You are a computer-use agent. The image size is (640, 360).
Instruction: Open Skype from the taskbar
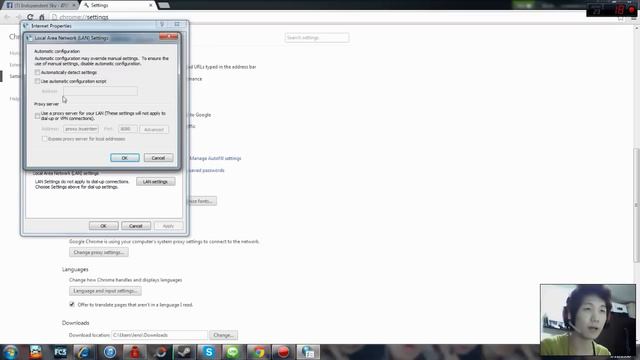[209, 352]
